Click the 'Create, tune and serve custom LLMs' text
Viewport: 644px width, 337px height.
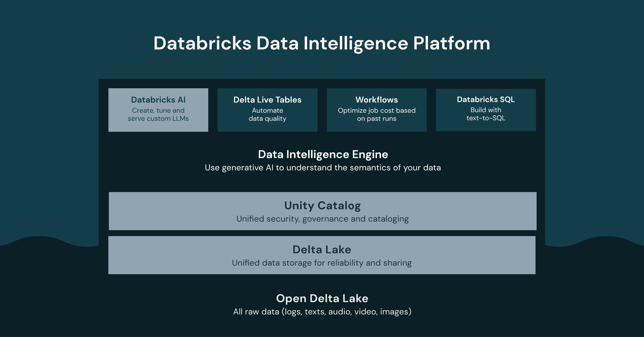pyautogui.click(x=158, y=115)
